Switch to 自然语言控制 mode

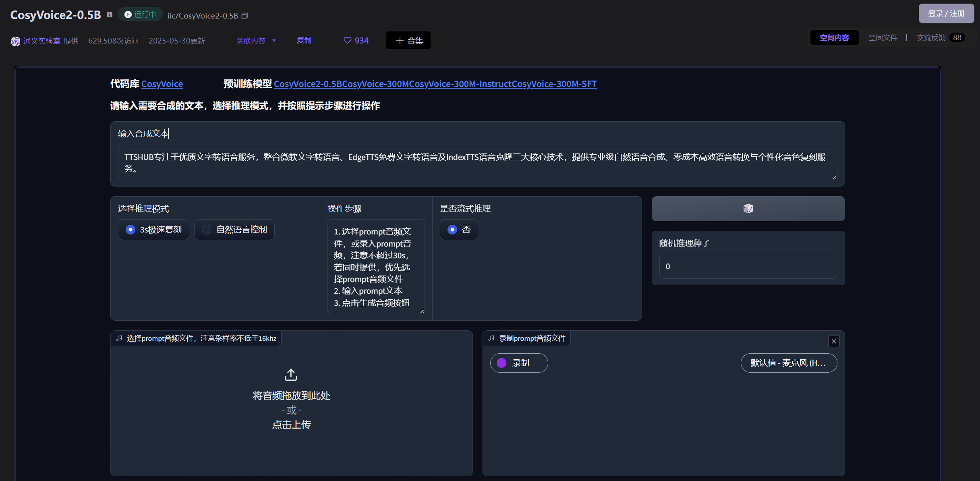(x=234, y=229)
